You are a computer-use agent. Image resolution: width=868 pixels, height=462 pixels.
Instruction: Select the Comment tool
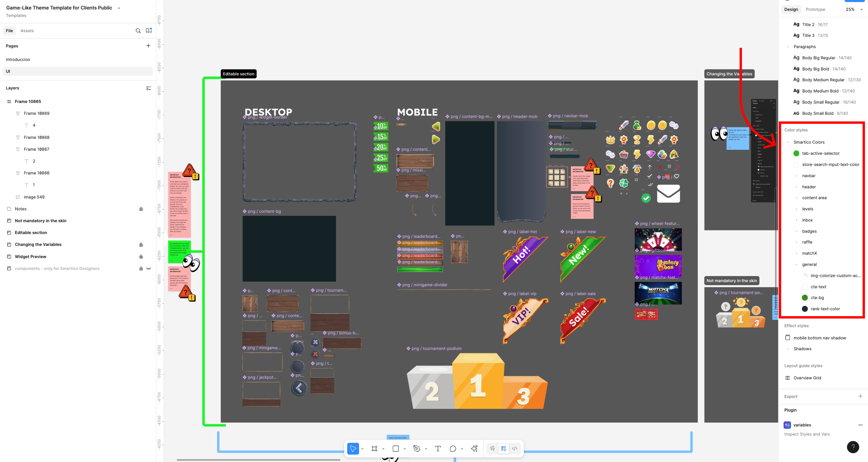[x=452, y=448]
